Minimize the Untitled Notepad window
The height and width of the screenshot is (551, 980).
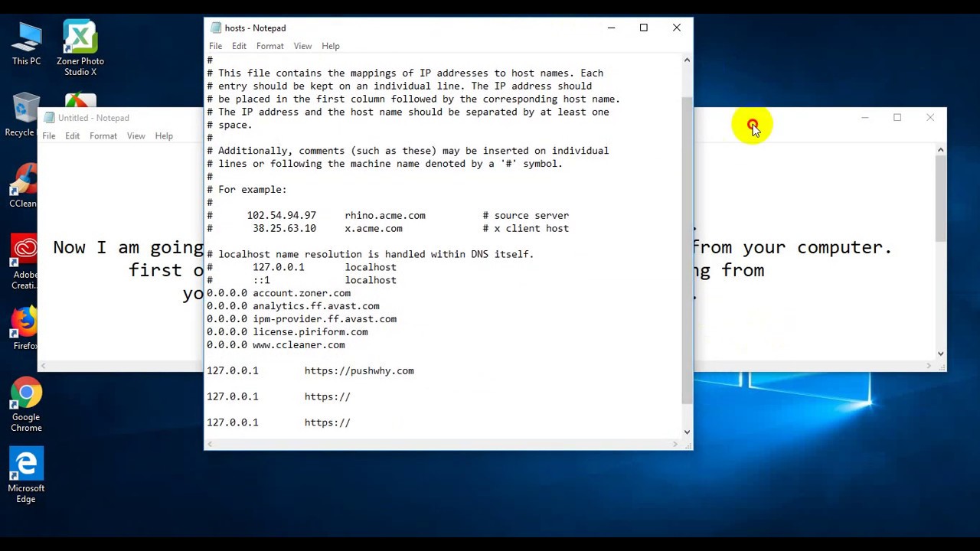(864, 118)
